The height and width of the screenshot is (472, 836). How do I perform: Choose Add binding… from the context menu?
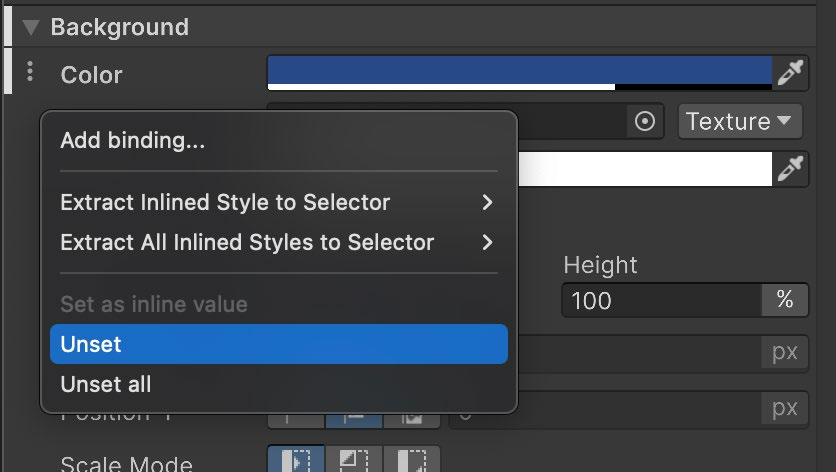(279, 141)
